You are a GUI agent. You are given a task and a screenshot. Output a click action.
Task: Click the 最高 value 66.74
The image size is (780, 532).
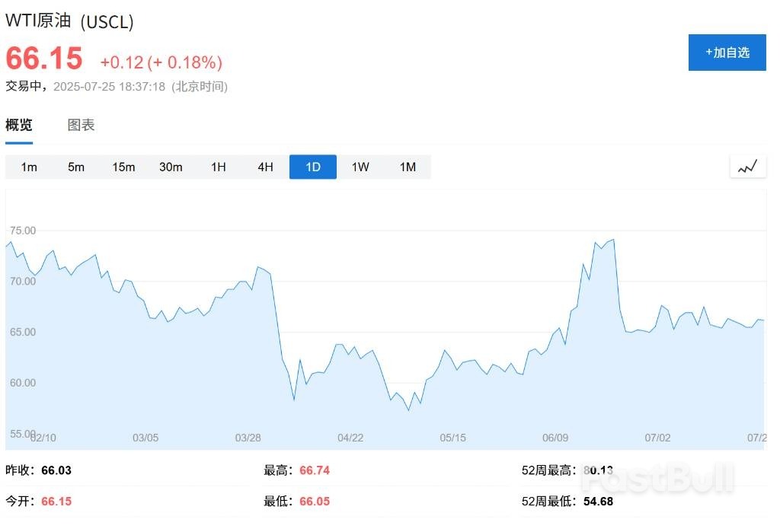click(315, 471)
